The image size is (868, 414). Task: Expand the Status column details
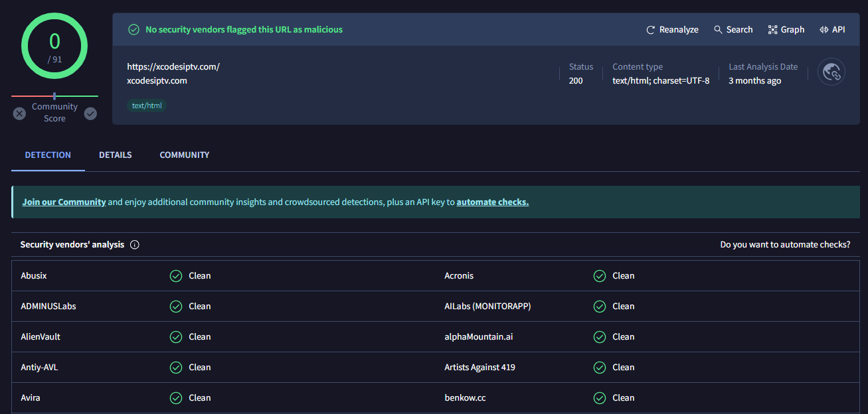[581, 73]
